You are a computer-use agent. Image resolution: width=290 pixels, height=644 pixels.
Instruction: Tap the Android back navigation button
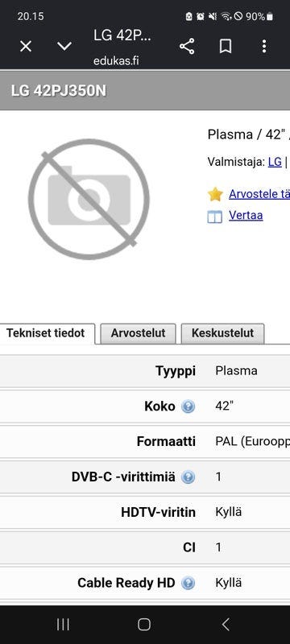click(226, 625)
